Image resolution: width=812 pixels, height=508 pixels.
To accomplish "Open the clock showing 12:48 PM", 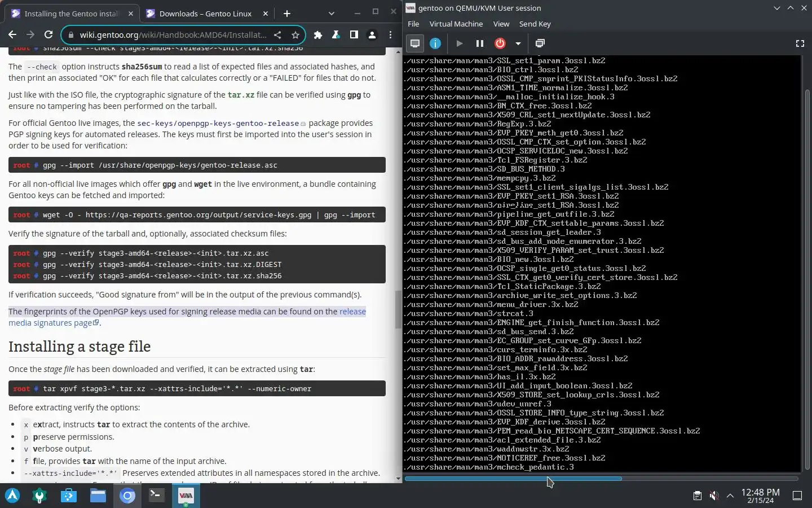I will tap(760, 496).
